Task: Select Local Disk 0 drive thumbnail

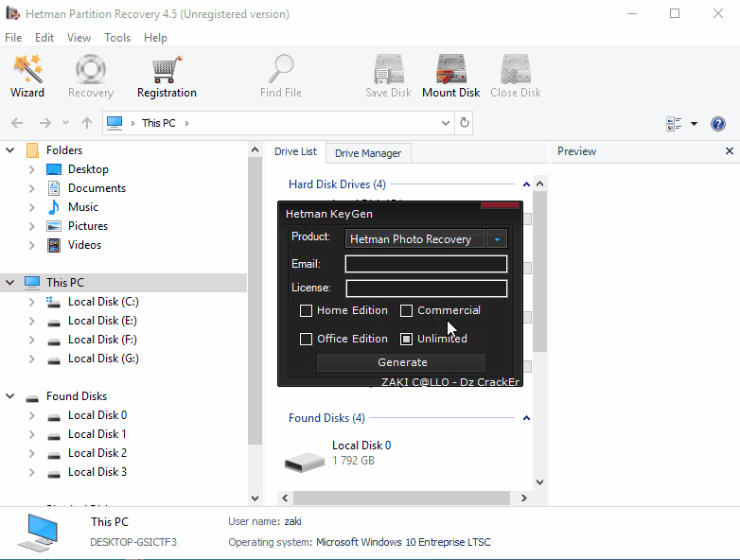Action: pyautogui.click(x=305, y=461)
